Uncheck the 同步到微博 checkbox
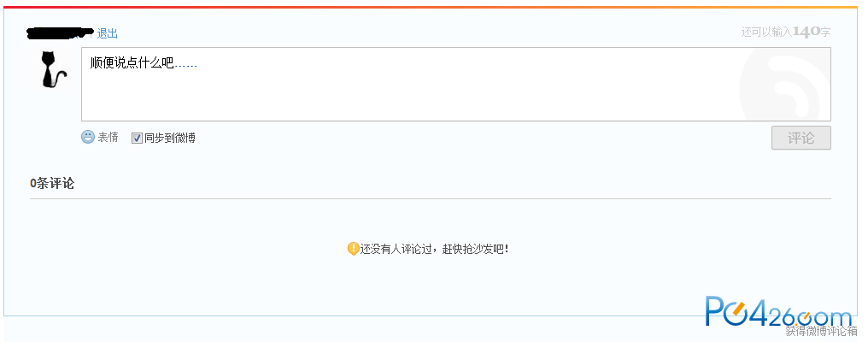Viewport: 868px width, 342px height. click(x=137, y=138)
